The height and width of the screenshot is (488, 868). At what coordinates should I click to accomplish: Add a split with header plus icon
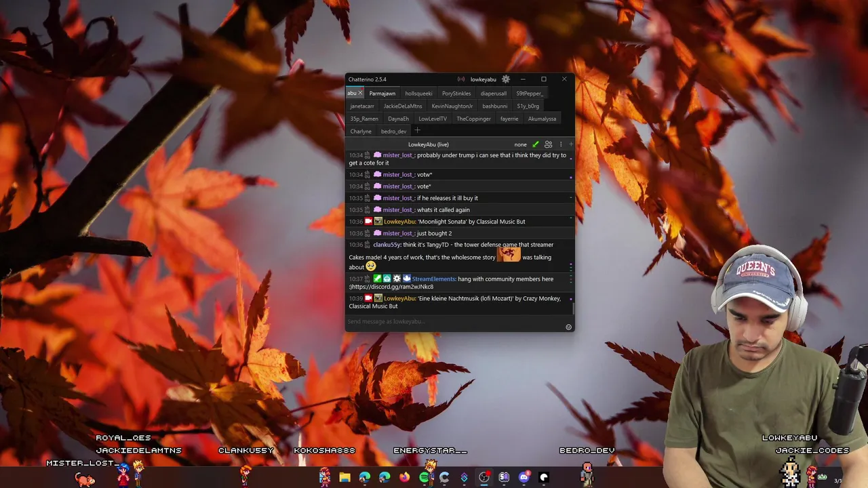[x=571, y=144]
